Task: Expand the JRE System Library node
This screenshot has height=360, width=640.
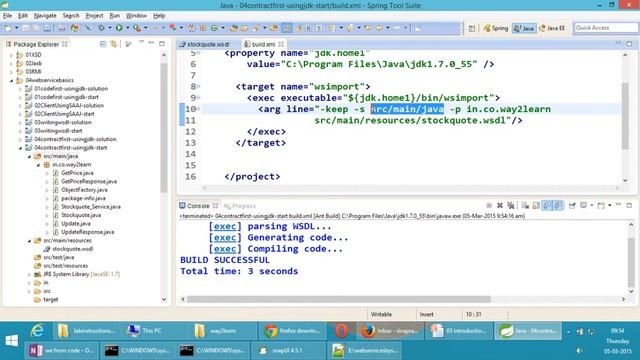Action: 29,274
